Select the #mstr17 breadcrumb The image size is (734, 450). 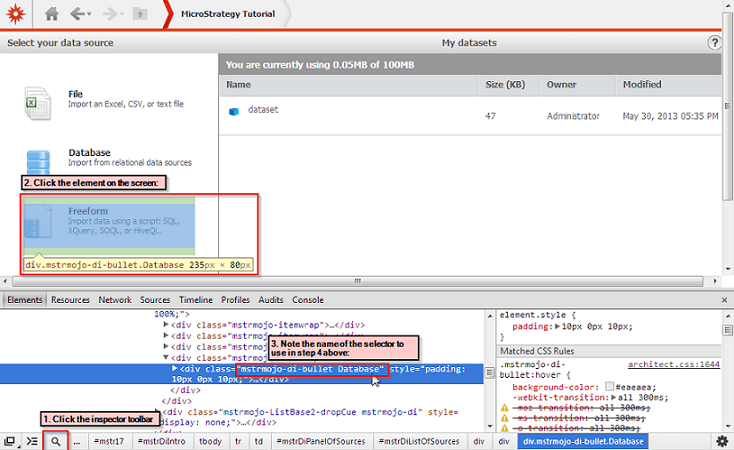(x=109, y=442)
